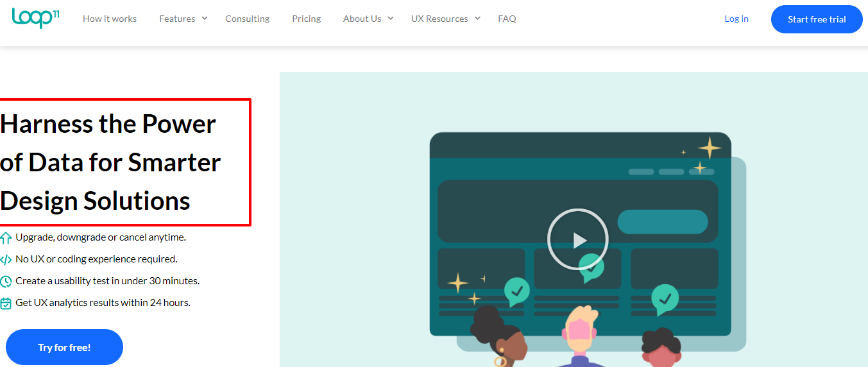Open the UX Resources menu
Viewport: 868px width, 367px height.
click(x=439, y=19)
